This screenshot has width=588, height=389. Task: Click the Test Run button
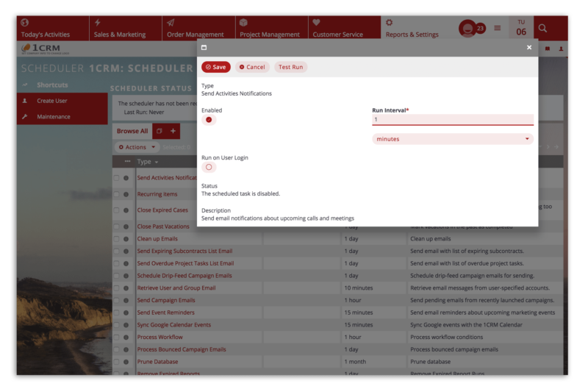point(290,67)
